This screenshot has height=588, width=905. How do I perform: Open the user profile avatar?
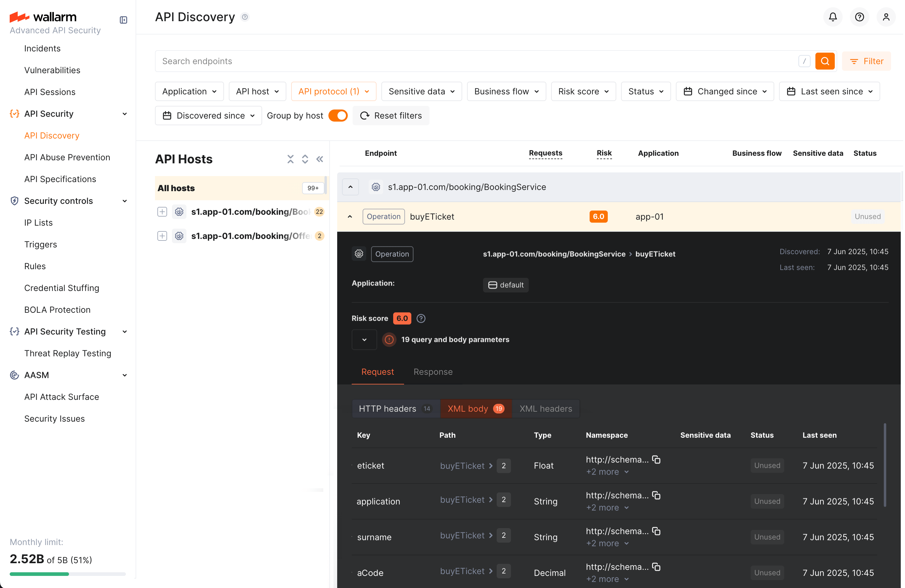point(886,17)
